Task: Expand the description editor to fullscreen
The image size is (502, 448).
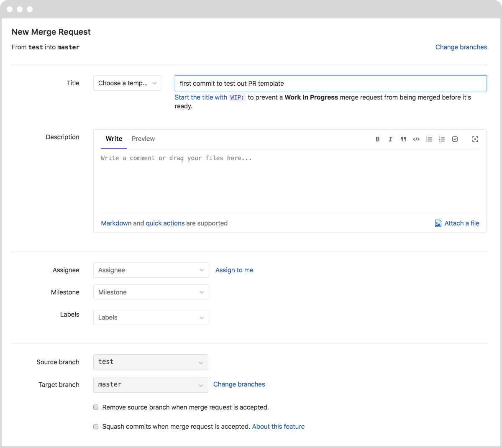Action: coord(475,139)
